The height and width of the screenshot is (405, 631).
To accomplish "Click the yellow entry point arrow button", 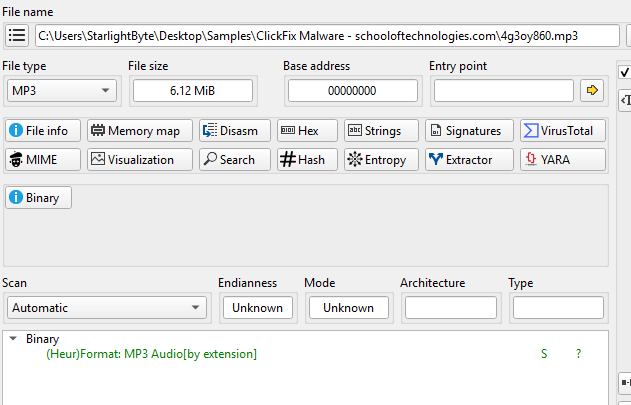I will [x=592, y=91].
